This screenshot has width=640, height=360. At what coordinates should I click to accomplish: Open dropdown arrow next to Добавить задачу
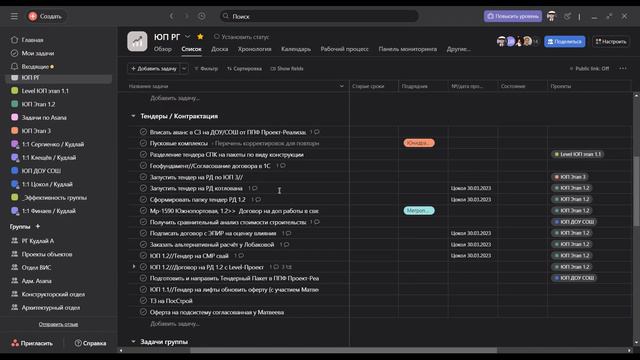pyautogui.click(x=184, y=69)
